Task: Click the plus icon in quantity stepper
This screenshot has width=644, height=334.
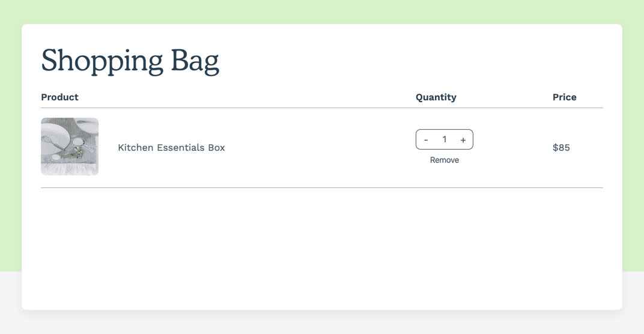Action: [x=463, y=140]
